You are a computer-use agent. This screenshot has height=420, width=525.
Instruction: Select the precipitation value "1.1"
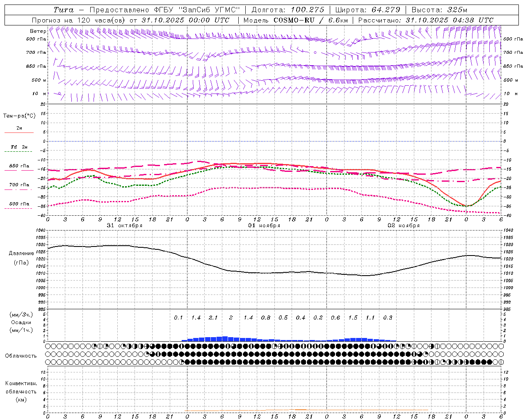tap(370, 317)
